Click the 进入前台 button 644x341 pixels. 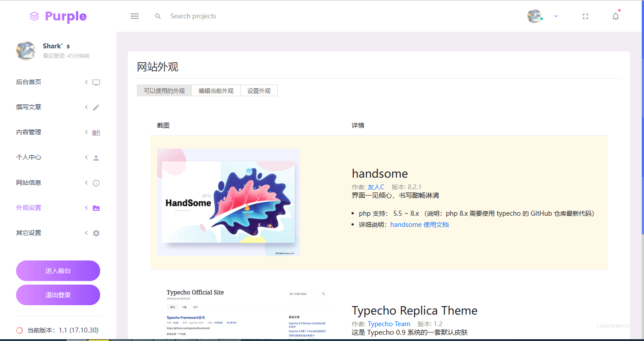(x=58, y=271)
